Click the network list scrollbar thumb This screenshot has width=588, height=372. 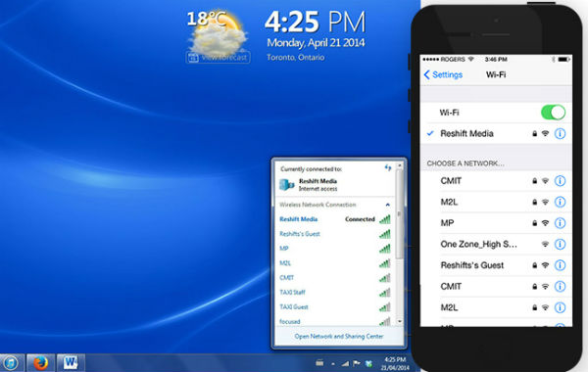(400, 213)
